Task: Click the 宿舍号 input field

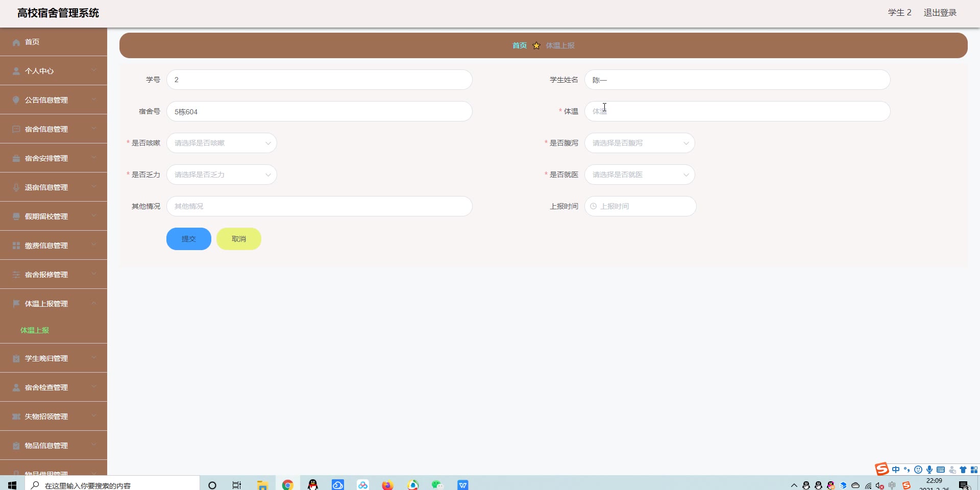Action: coord(320,111)
